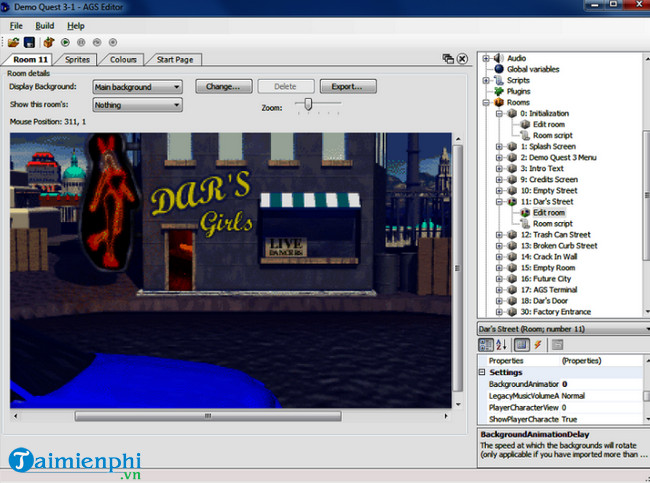Click the PlayerCharacterView value field
Screen dimensions: 650x483
pos(601,408)
